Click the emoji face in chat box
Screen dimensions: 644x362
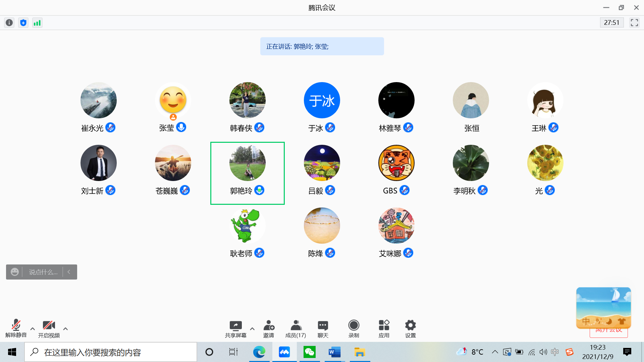[14, 272]
